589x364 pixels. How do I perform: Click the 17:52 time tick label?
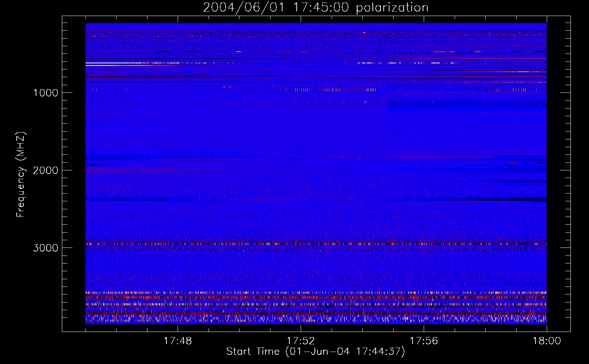click(x=301, y=341)
